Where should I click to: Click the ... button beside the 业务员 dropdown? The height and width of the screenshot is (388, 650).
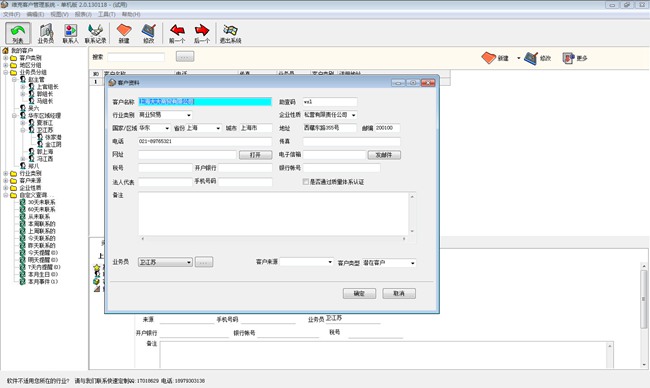point(204,262)
